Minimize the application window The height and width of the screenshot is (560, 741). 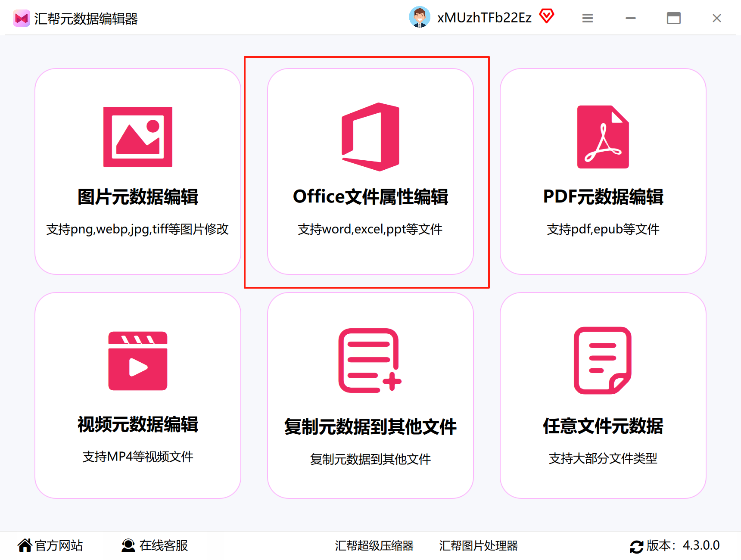coord(631,18)
